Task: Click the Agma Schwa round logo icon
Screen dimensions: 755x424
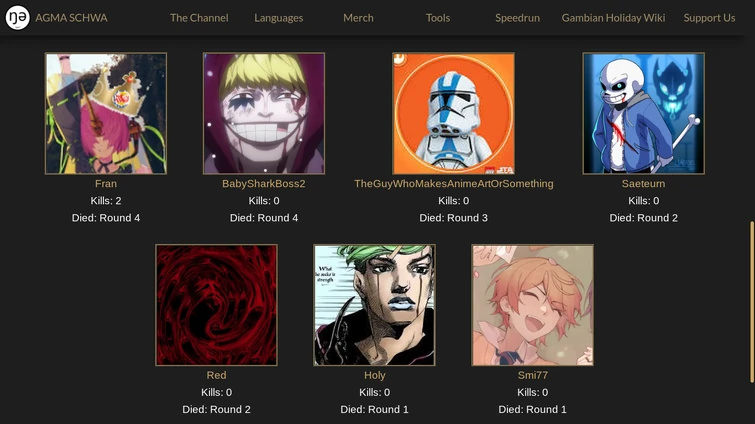Action: click(x=17, y=18)
